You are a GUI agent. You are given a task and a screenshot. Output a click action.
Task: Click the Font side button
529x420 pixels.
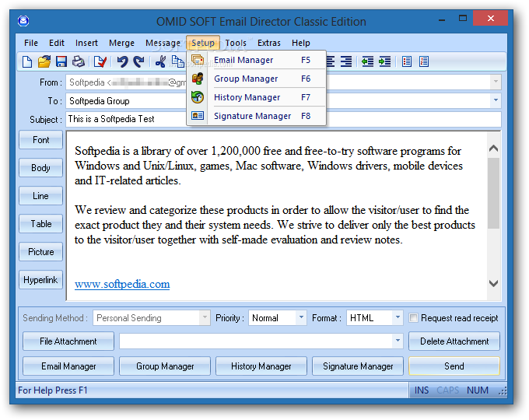(40, 140)
